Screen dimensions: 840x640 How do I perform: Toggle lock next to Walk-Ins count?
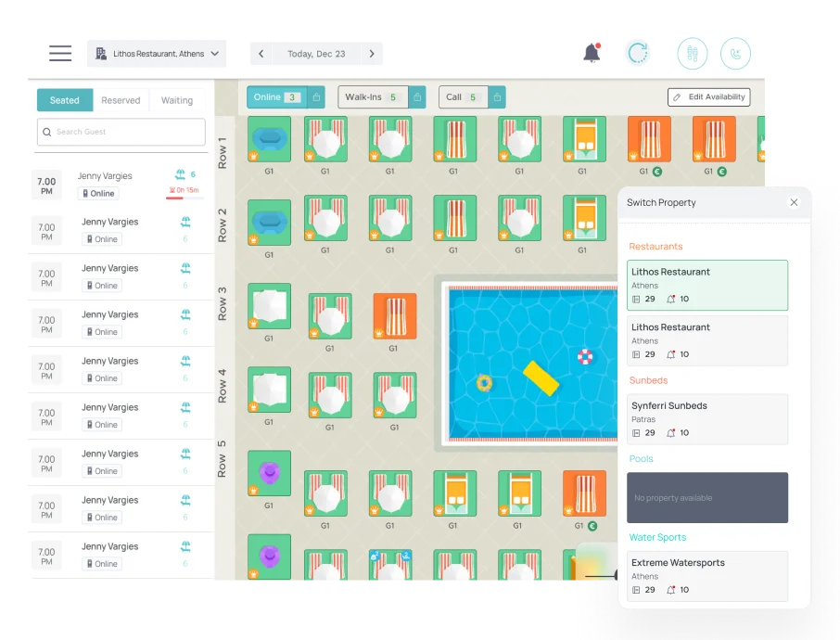click(417, 97)
